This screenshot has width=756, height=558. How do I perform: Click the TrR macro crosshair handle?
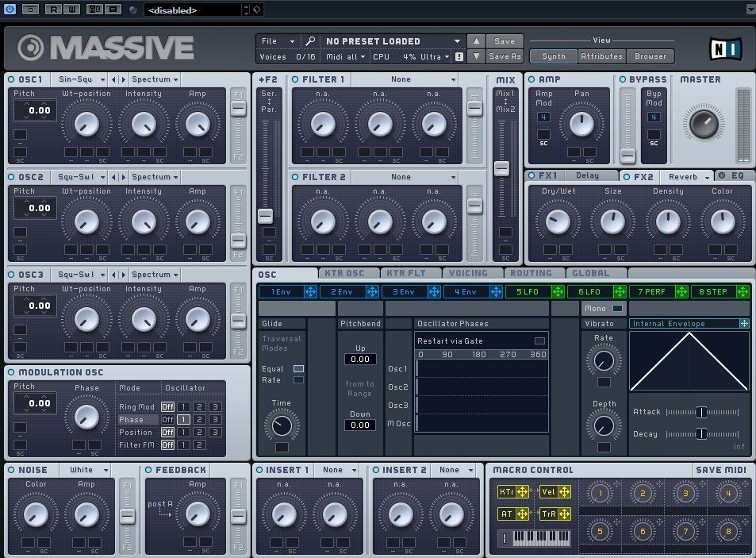point(564,514)
